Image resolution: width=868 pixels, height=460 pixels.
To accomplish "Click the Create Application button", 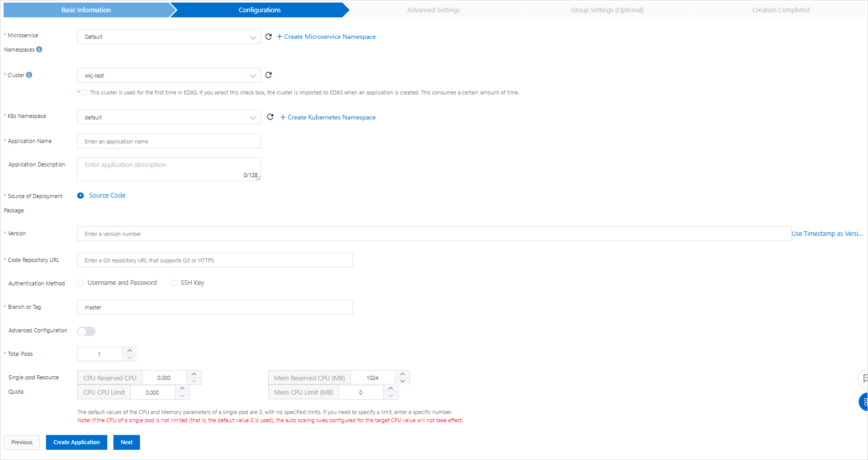I will coord(77,442).
